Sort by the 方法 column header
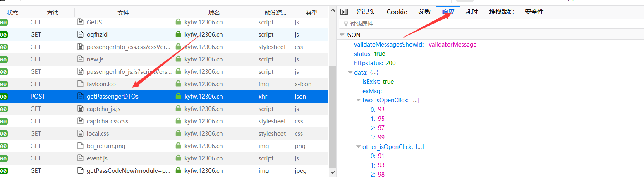Image resolution: width=644 pixels, height=177 pixels. (53, 13)
